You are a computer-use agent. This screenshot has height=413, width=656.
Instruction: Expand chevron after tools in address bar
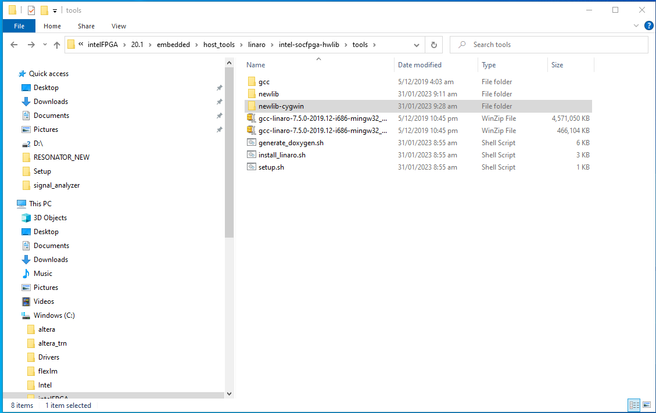click(374, 45)
